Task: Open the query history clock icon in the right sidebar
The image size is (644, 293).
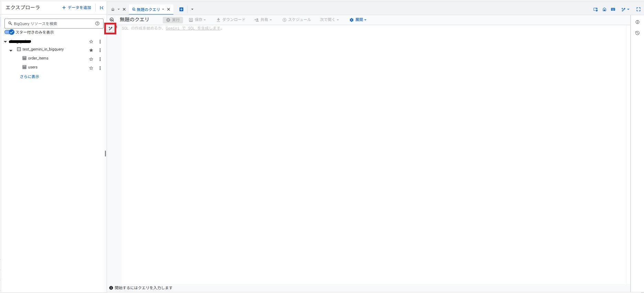Action: (x=637, y=33)
